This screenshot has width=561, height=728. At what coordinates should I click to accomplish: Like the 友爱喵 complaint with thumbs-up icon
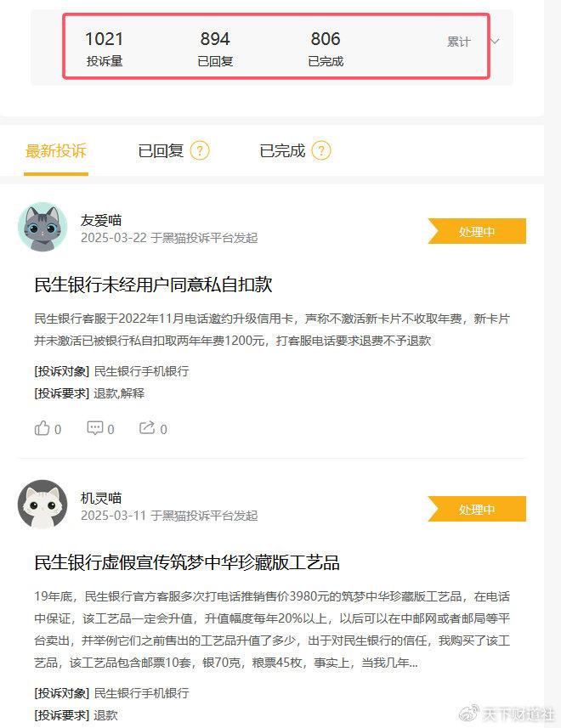[42, 428]
